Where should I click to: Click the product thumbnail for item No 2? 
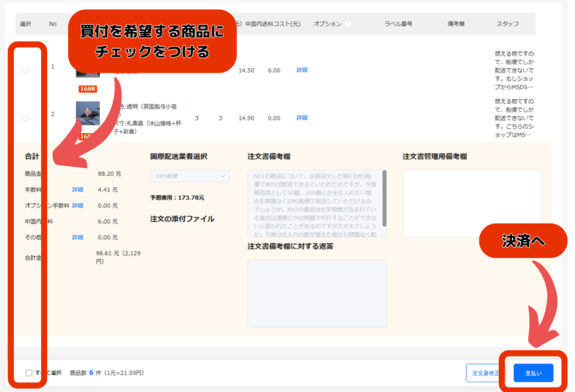(x=88, y=113)
